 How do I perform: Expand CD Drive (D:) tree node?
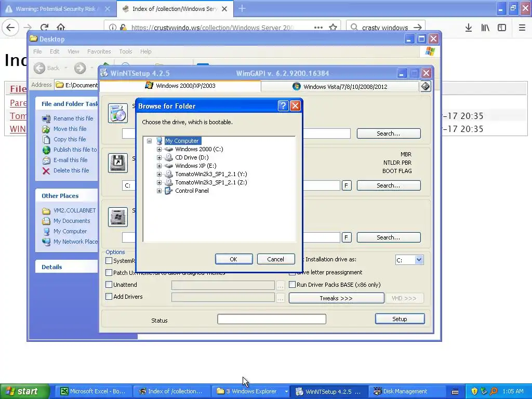pyautogui.click(x=159, y=157)
